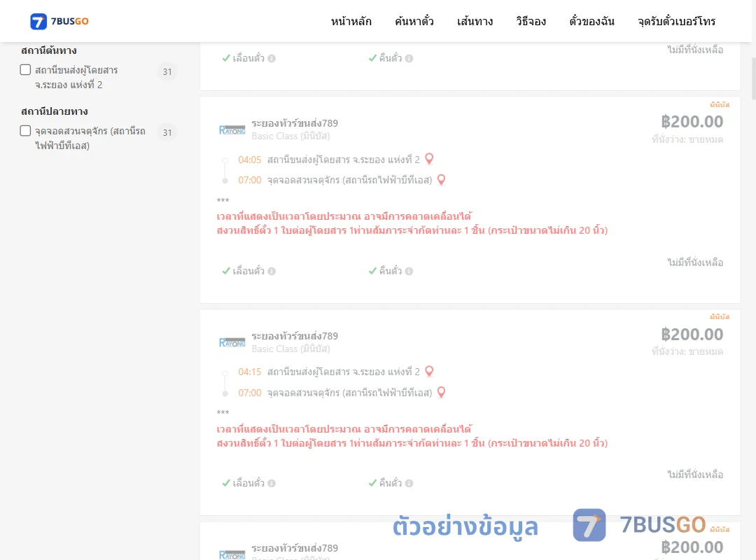756x560 pixels.
Task: Click the ฿200.00 price on 04:05 trip
Action: (x=692, y=122)
